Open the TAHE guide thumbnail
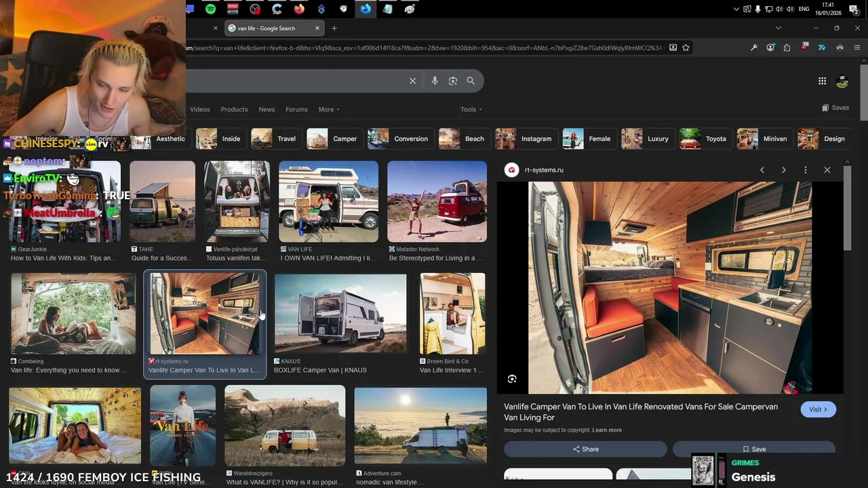 click(x=162, y=201)
